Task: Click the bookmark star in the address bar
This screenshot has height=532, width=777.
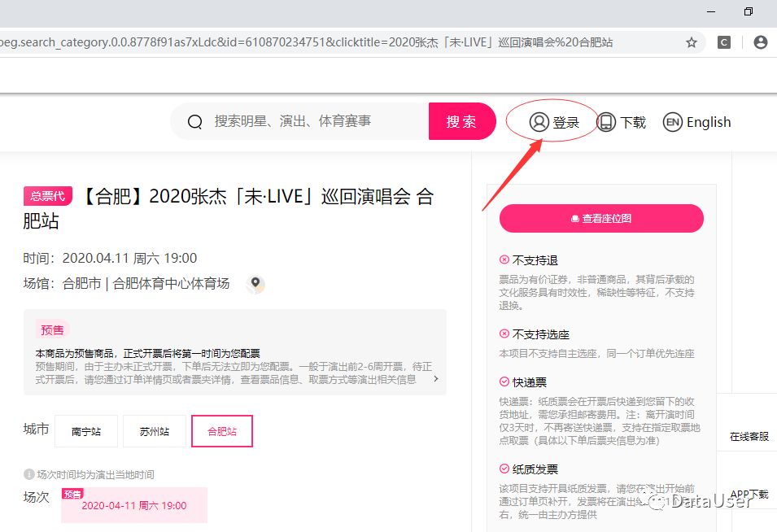Action: (692, 42)
